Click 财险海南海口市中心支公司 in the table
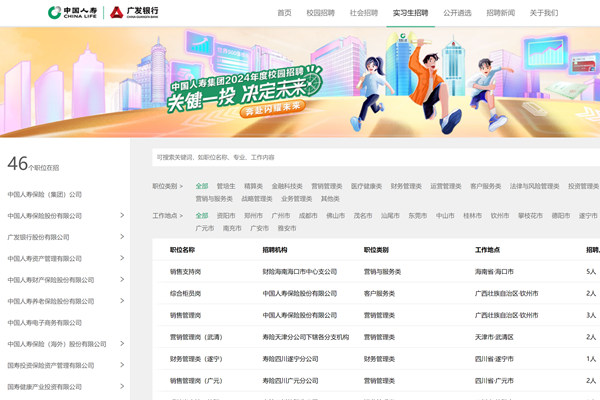The image size is (600, 400). [300, 271]
